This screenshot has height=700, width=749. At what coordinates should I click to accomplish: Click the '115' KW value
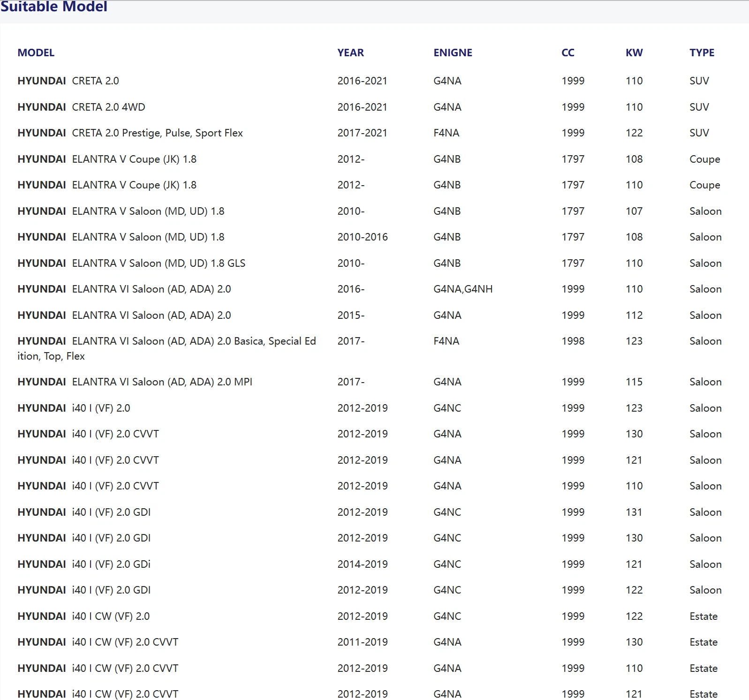pyautogui.click(x=634, y=382)
